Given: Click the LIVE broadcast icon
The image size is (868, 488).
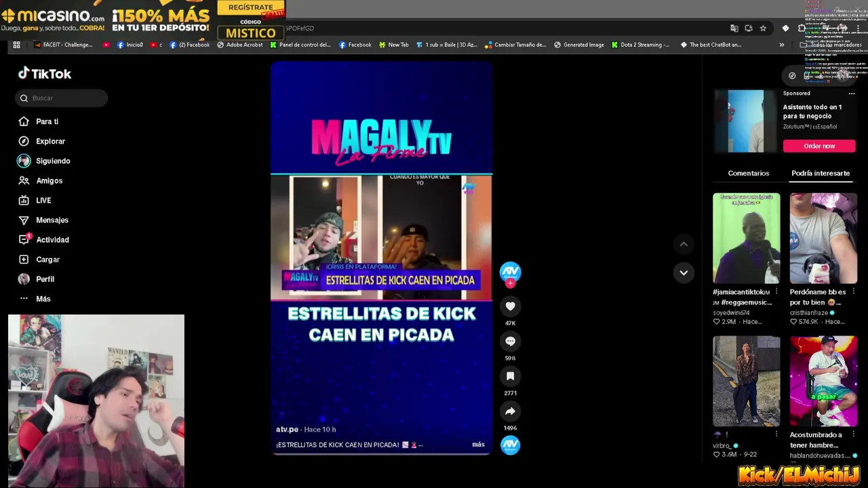Looking at the screenshot, I should [24, 200].
